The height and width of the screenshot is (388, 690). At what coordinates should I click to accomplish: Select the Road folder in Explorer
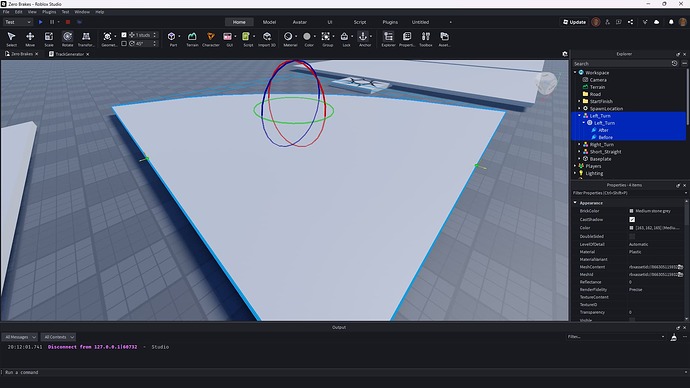click(595, 94)
